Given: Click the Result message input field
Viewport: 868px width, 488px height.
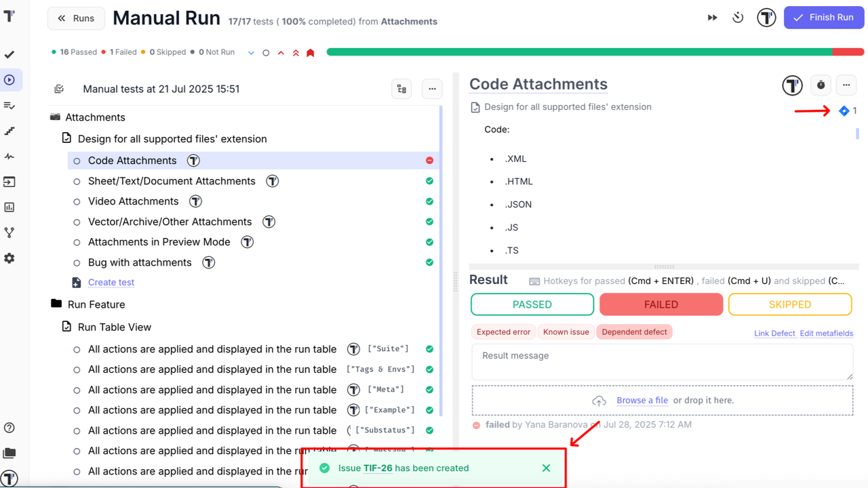Looking at the screenshot, I should (662, 362).
